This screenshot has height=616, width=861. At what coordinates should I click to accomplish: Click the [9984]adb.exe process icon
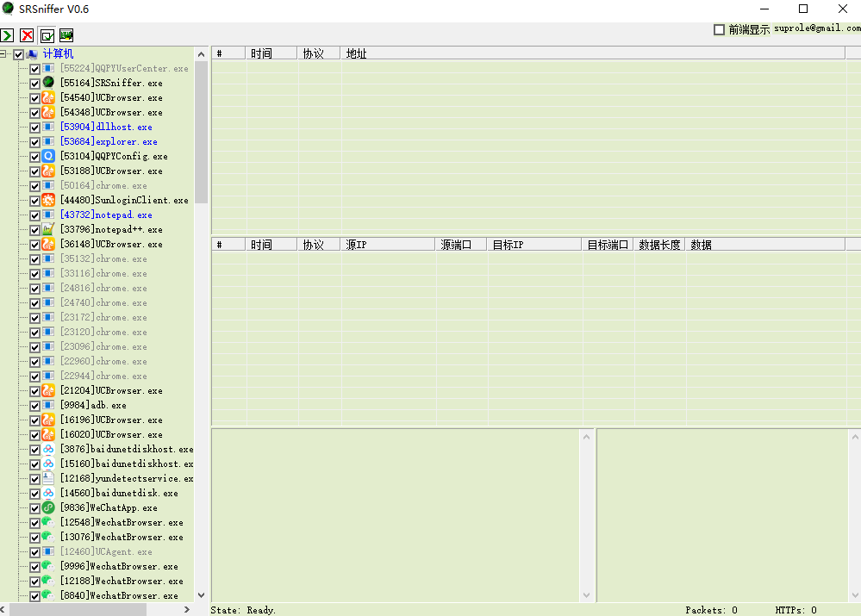click(48, 405)
